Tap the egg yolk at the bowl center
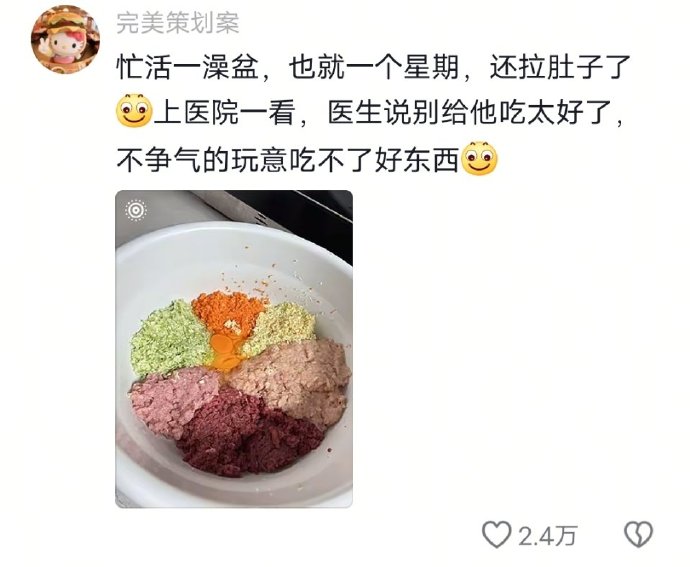Screen dimensions: 690x567 pos(225,352)
